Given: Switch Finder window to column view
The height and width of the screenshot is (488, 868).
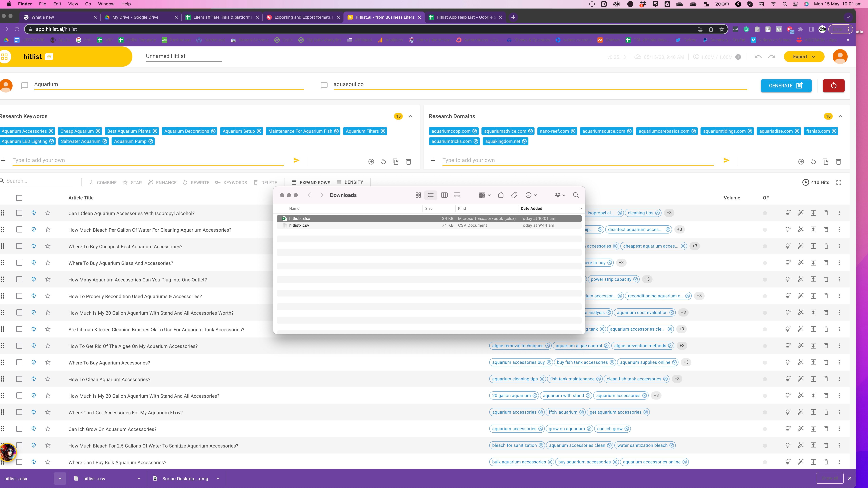Looking at the screenshot, I should [x=444, y=195].
